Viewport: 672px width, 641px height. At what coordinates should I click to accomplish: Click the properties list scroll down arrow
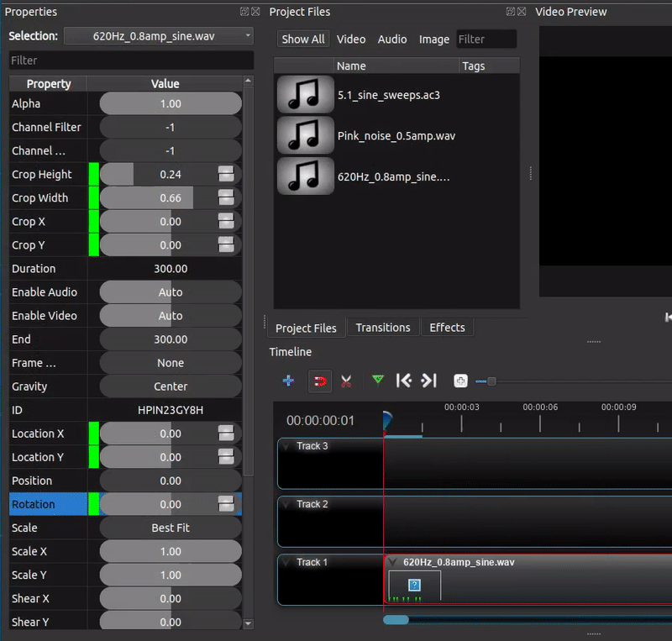248,624
